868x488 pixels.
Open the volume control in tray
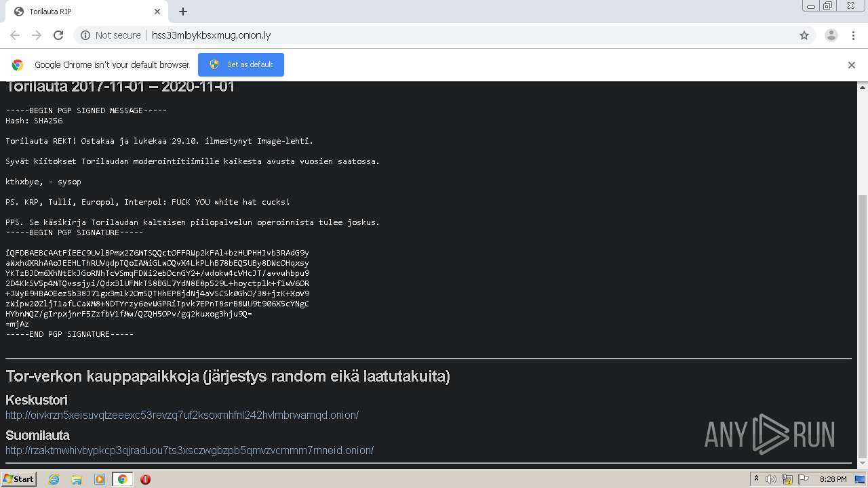(x=771, y=479)
